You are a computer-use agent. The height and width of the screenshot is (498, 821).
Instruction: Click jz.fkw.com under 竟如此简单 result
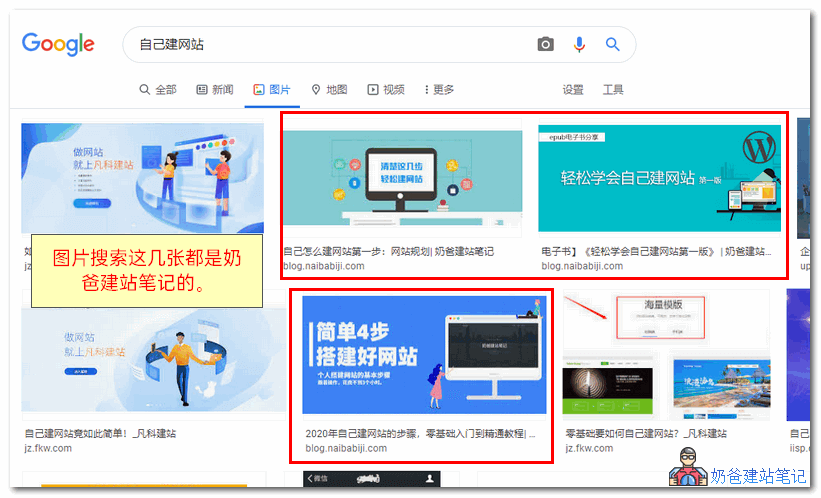click(48, 448)
